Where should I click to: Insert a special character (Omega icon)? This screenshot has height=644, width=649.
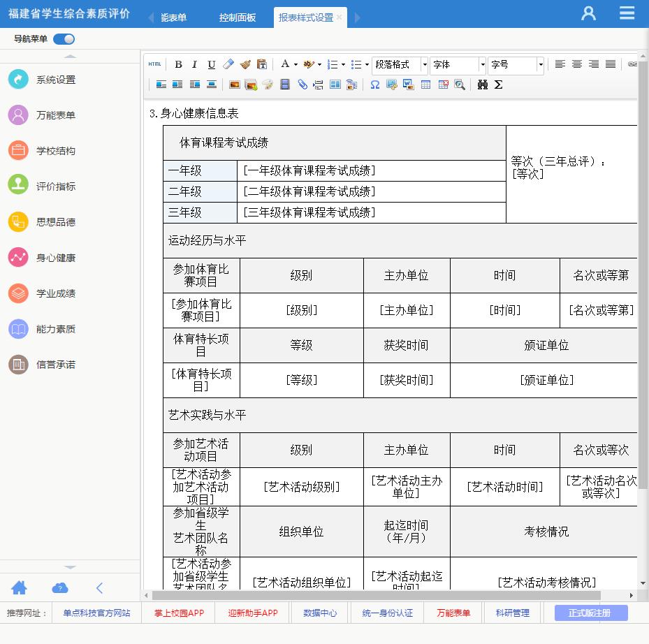(374, 85)
